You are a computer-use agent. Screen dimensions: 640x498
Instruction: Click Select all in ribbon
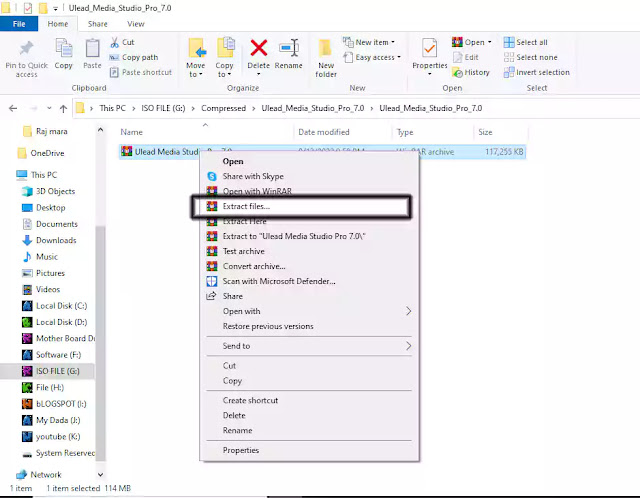526,42
